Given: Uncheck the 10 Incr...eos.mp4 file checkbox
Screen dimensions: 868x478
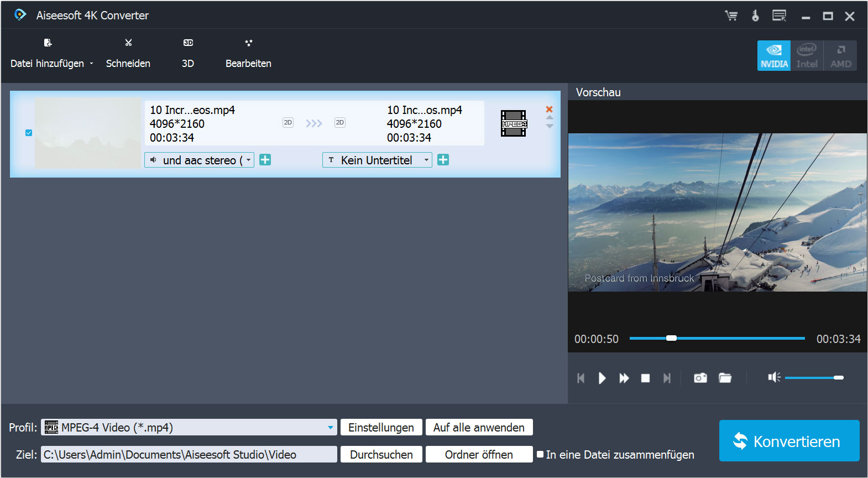Looking at the screenshot, I should [x=29, y=133].
